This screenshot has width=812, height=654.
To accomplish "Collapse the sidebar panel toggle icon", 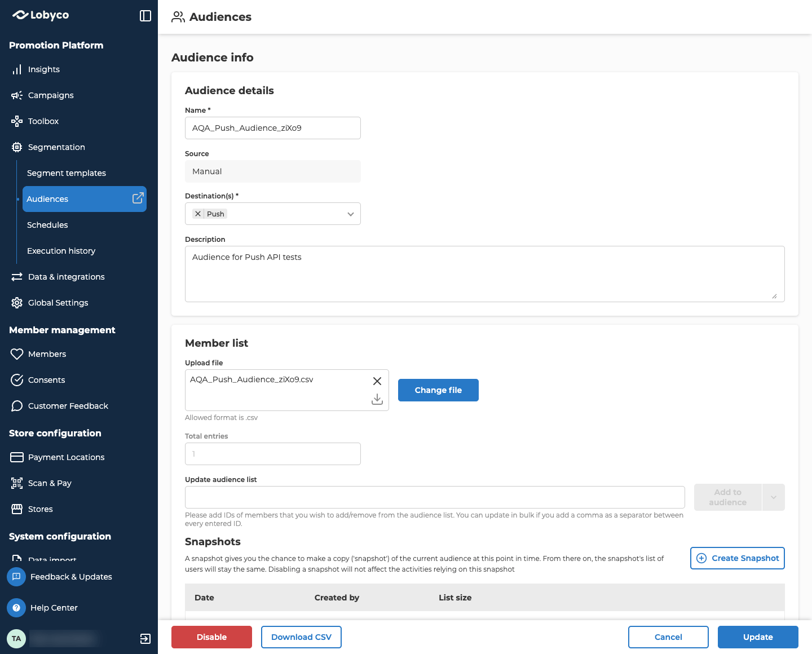I will [x=145, y=16].
